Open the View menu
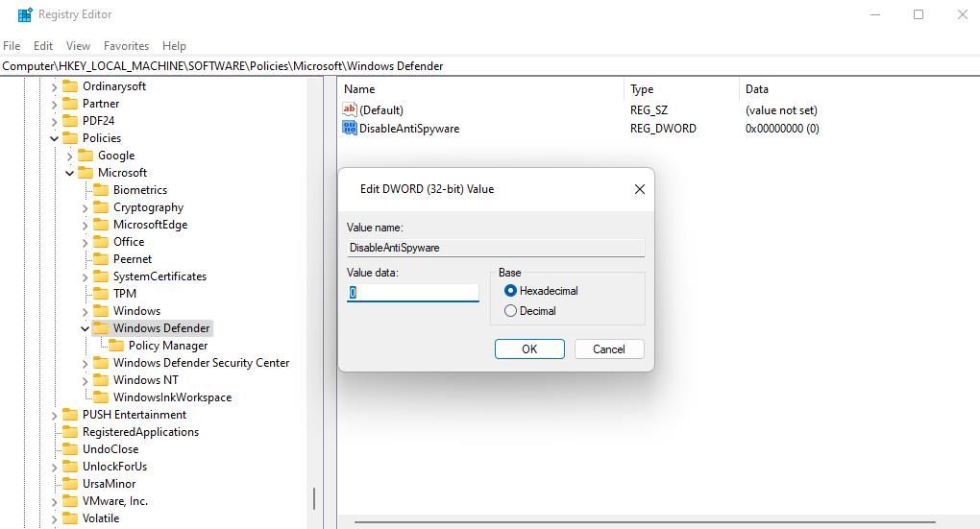The image size is (980, 529). pos(78,45)
